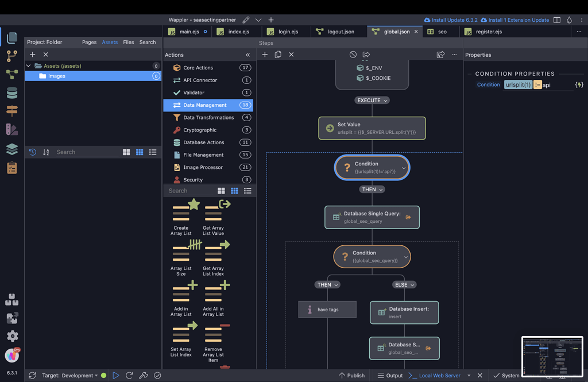This screenshot has width=588, height=382.
Task: Collapse the Assets (/assets) folder tree
Action: click(x=29, y=66)
